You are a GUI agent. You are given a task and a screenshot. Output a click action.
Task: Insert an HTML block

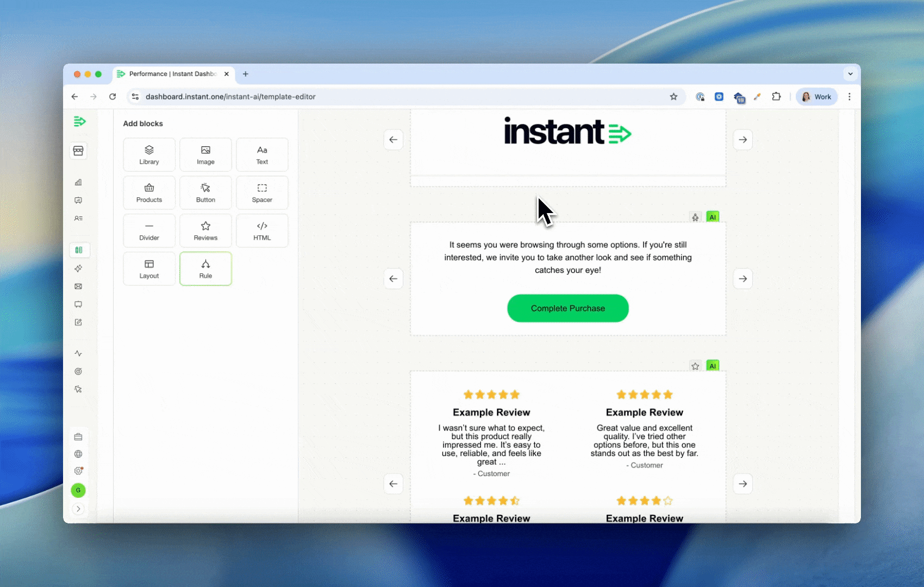[262, 231]
